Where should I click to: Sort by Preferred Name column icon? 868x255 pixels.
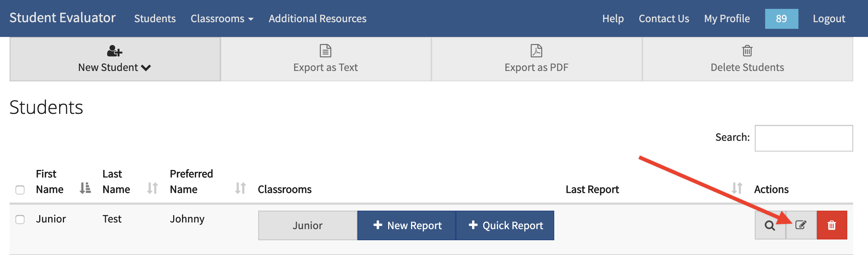pos(240,188)
